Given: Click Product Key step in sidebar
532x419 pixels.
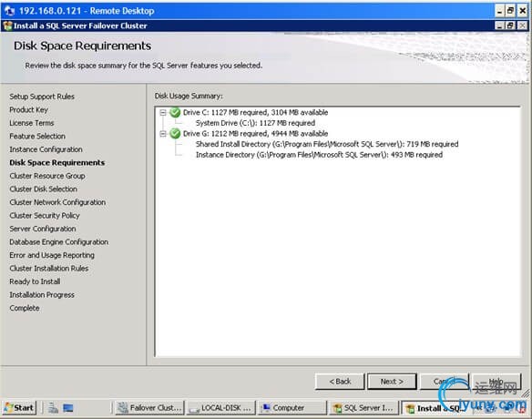Looking at the screenshot, I should click(x=29, y=110).
